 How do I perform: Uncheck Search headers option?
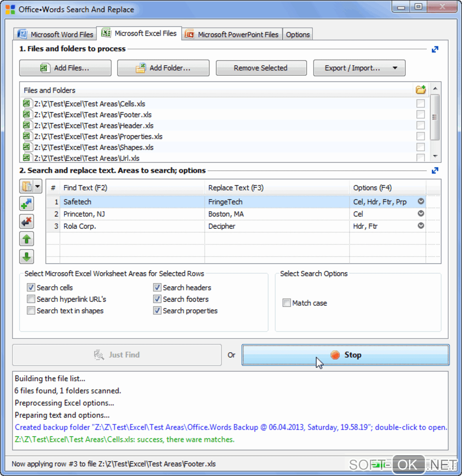click(157, 287)
